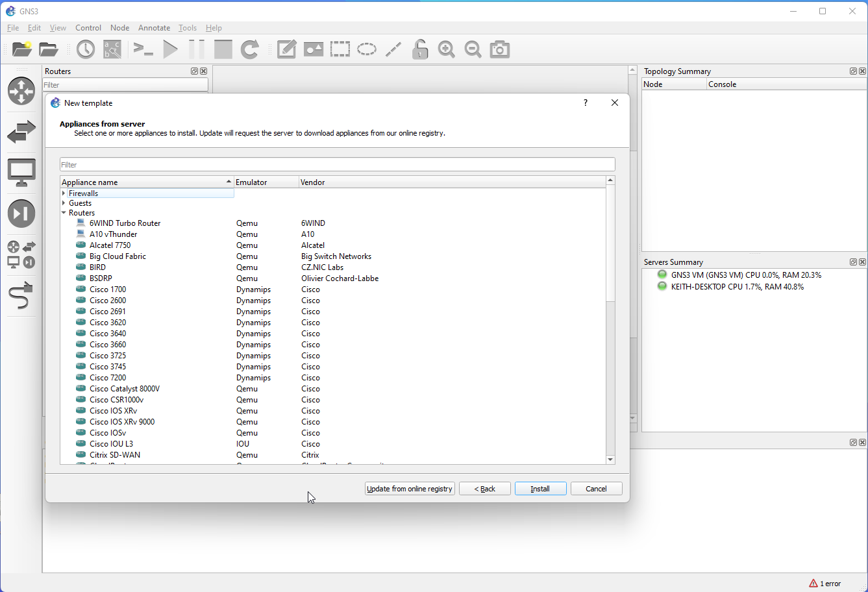Image resolution: width=868 pixels, height=592 pixels.
Task: Click the Snapshots clock icon
Action: 85,49
